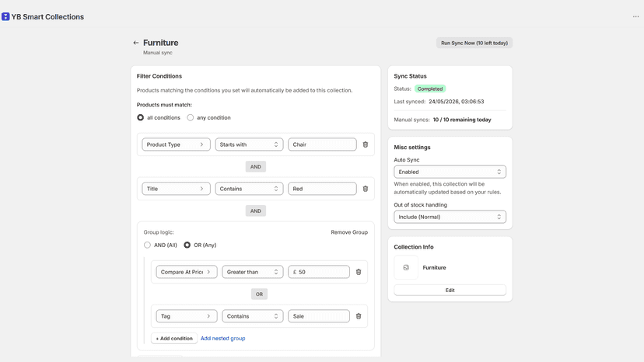Image resolution: width=644 pixels, height=362 pixels.
Task: Open the three-dot menu at top right
Action: 635,16
